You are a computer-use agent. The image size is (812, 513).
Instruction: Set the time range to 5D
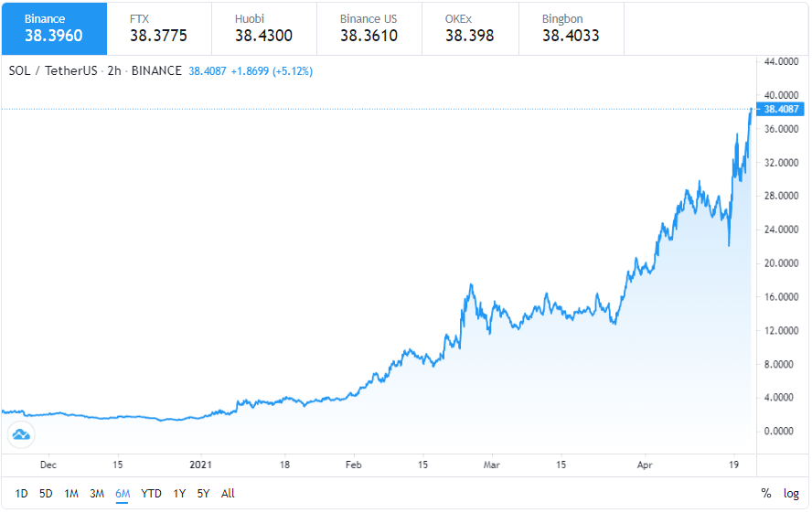[46, 494]
